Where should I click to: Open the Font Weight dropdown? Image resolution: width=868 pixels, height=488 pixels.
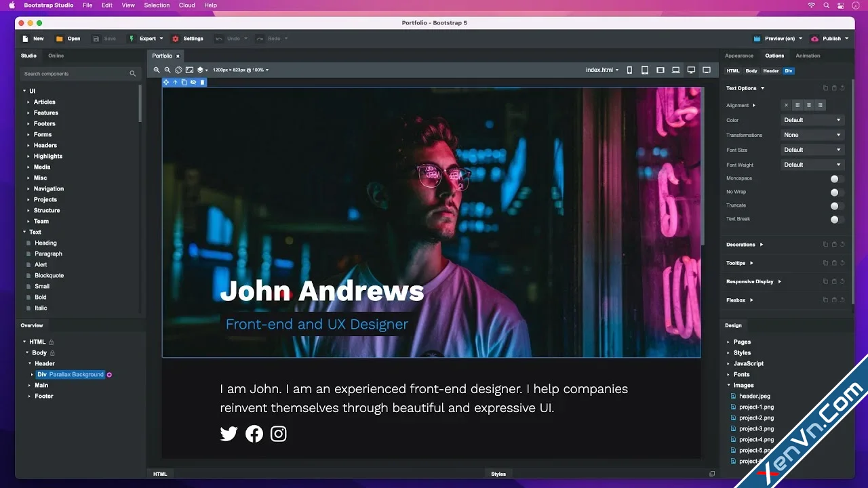[x=812, y=165]
